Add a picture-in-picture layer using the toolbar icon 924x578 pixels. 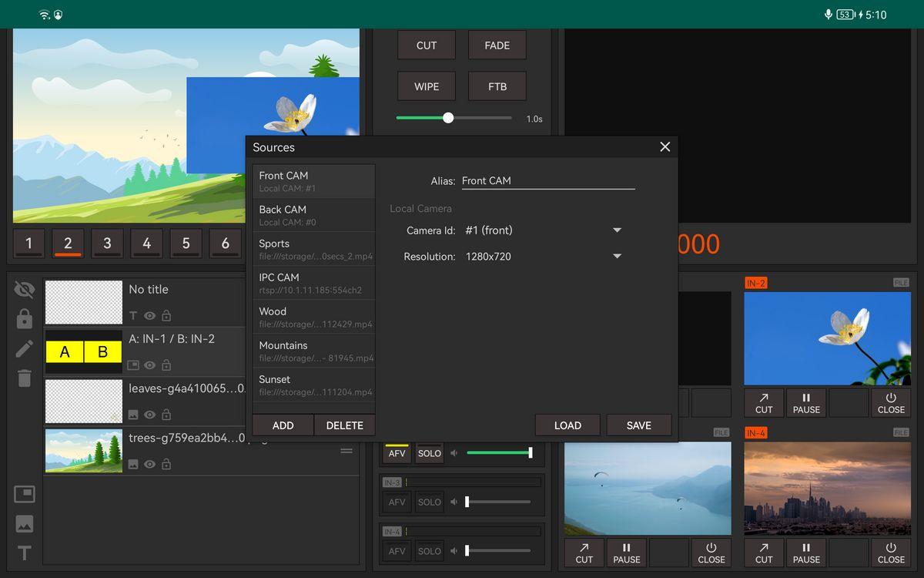25,494
